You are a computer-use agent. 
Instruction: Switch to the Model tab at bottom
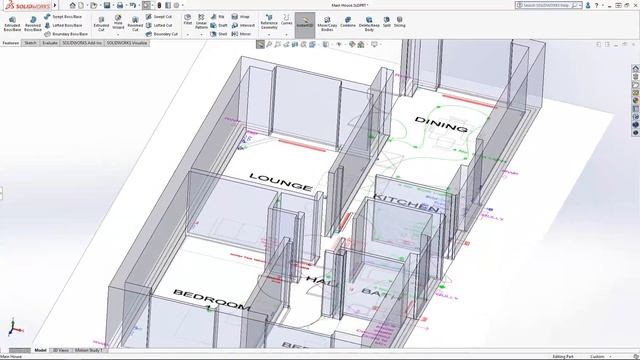point(40,350)
